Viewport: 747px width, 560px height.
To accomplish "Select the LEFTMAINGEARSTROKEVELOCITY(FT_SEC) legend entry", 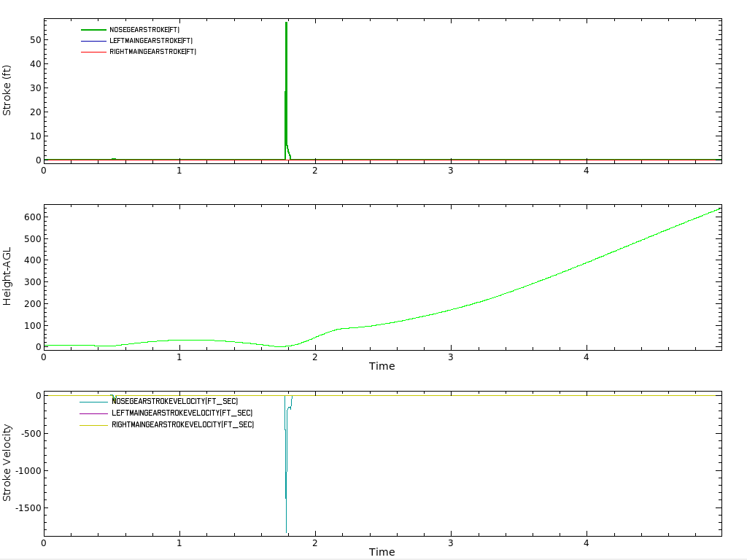I will (x=182, y=413).
